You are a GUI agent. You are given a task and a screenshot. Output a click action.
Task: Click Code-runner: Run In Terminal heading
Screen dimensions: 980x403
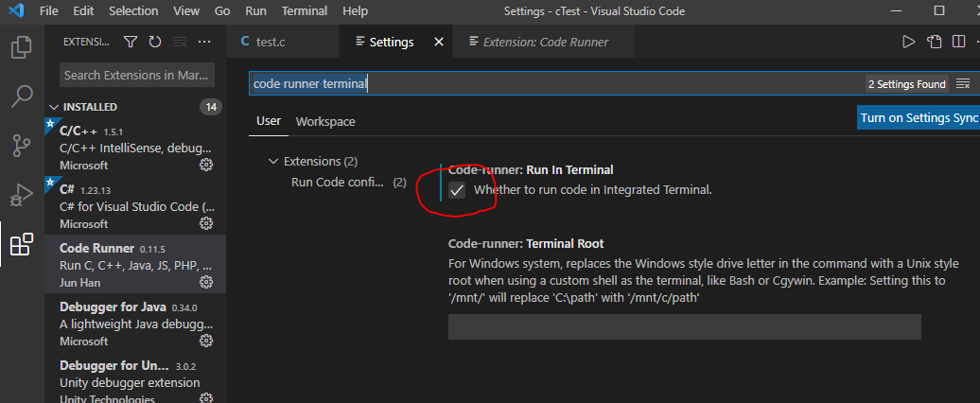531,170
